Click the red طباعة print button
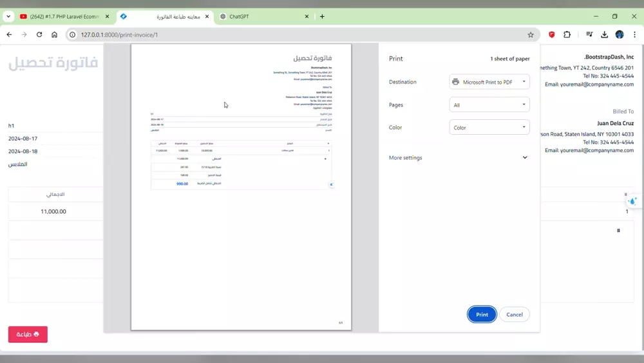Image resolution: width=644 pixels, height=363 pixels. [x=28, y=334]
